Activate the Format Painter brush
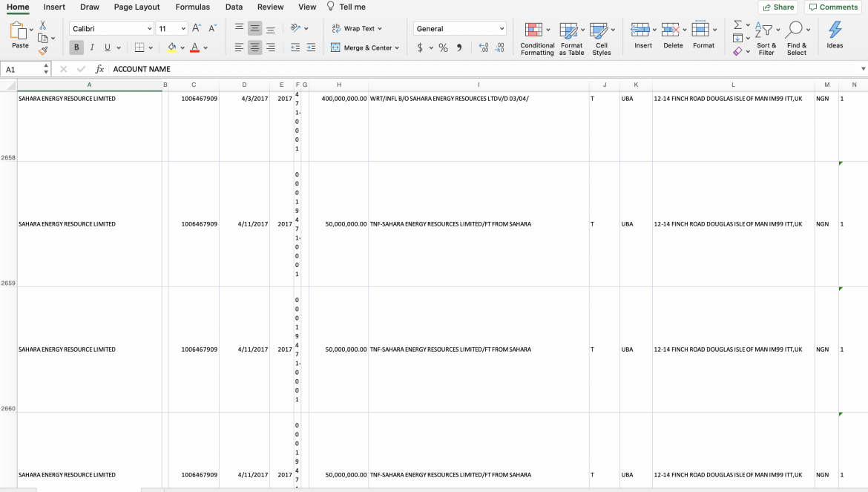868x492 pixels. (x=42, y=51)
